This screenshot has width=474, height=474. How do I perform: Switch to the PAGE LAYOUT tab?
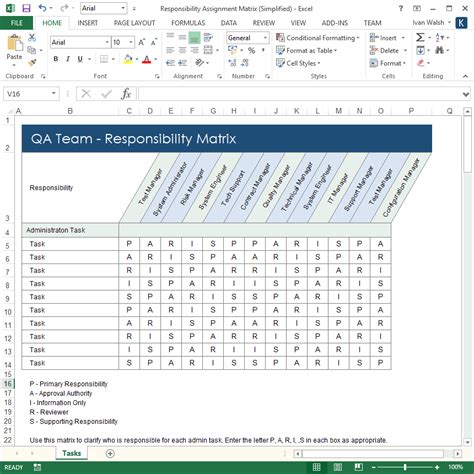(x=134, y=23)
